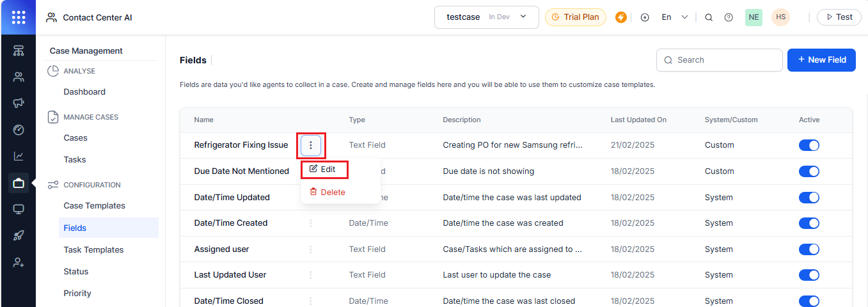Click the New Field button
This screenshot has height=307, width=868.
pyautogui.click(x=821, y=59)
